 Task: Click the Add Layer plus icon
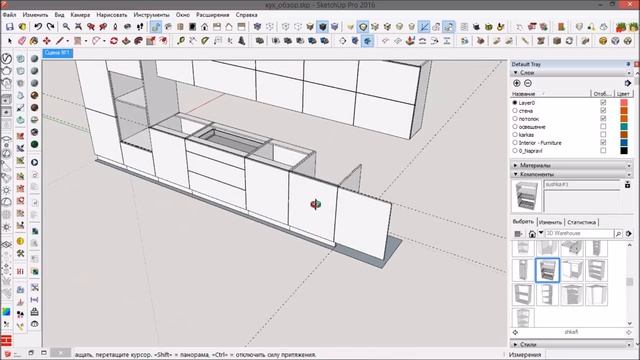(517, 83)
